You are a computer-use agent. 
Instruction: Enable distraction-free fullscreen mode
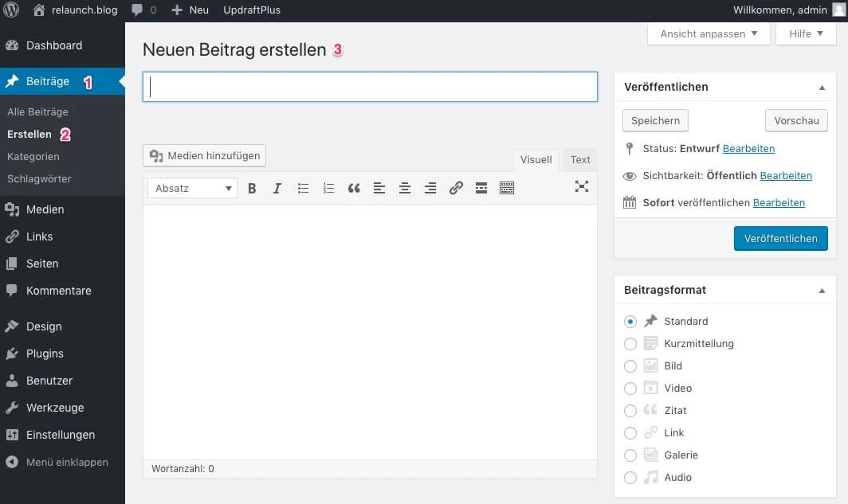[x=581, y=187]
